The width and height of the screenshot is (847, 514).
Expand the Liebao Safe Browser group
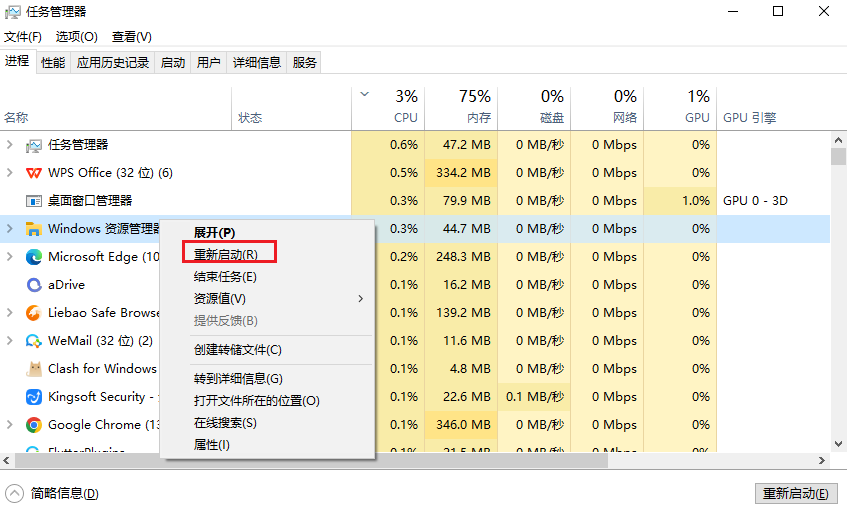pyautogui.click(x=9, y=313)
